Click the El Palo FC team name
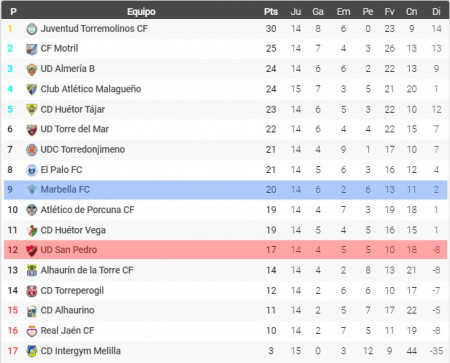 click(61, 170)
